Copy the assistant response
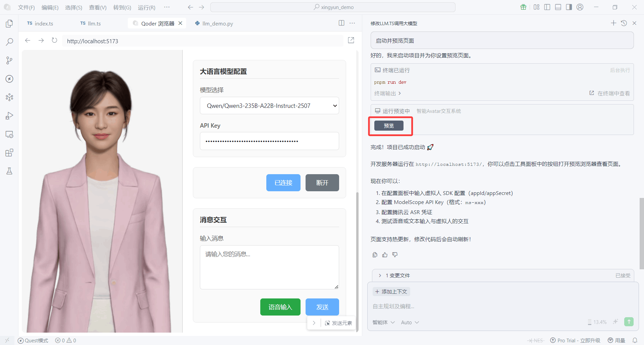The width and height of the screenshot is (644, 345). pos(375,255)
